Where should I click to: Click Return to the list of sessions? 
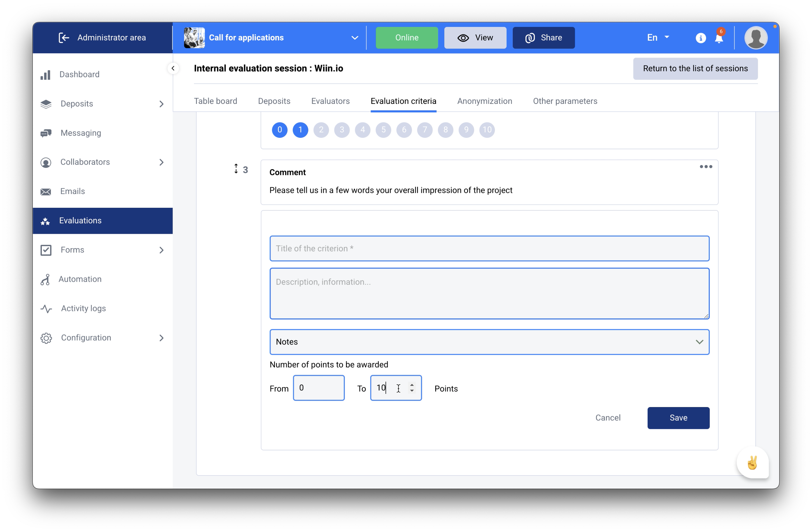695,68
